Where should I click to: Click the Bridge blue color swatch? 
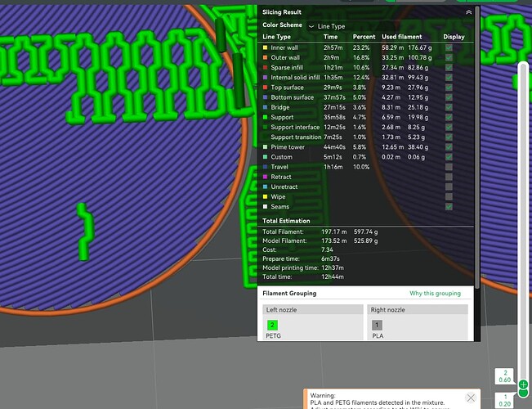click(266, 107)
